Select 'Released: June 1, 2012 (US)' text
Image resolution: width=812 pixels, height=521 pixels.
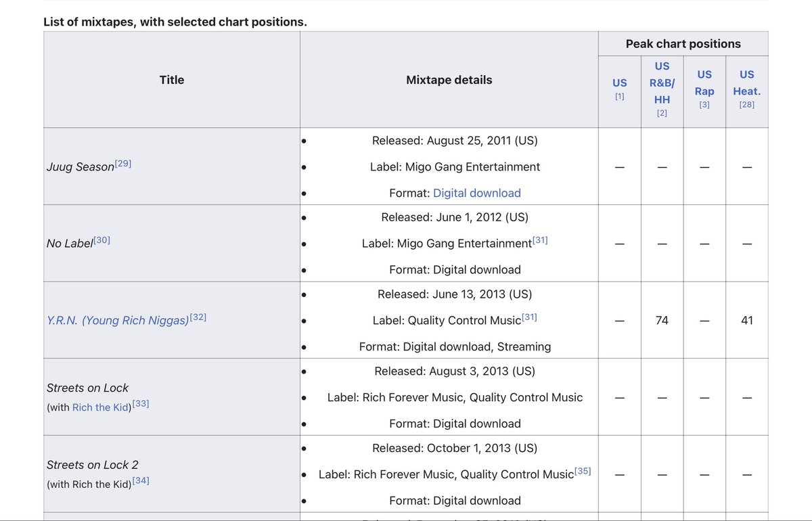point(455,217)
